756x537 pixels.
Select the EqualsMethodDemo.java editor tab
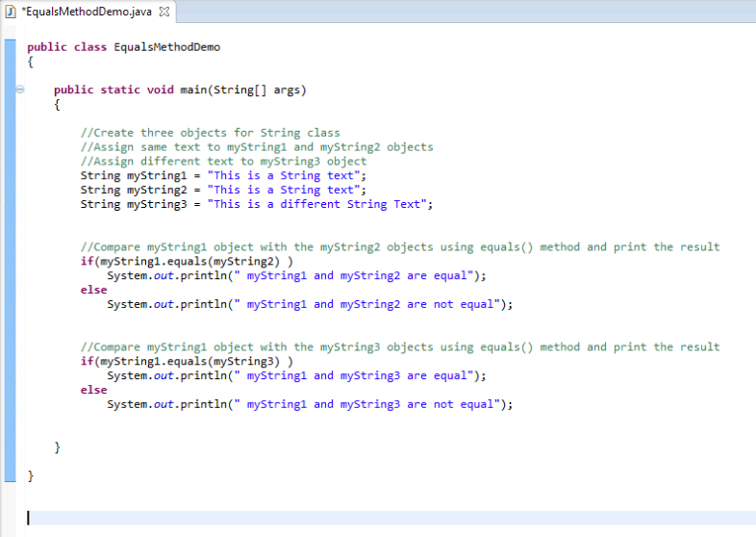tap(88, 12)
